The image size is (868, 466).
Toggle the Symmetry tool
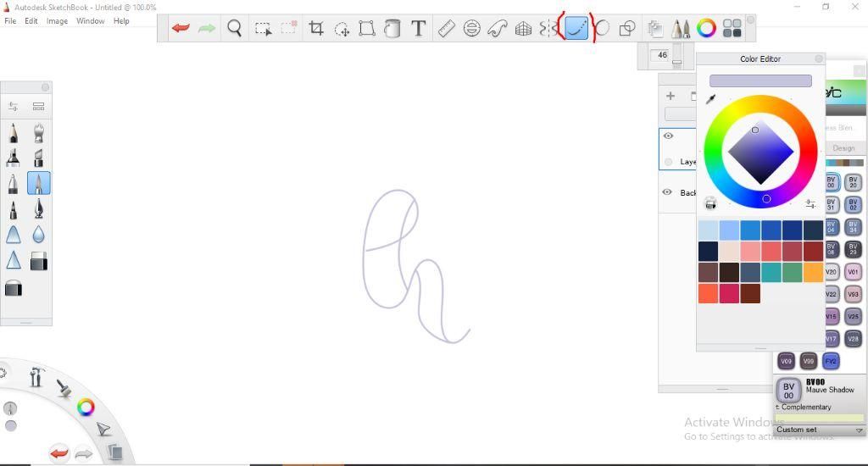548,28
